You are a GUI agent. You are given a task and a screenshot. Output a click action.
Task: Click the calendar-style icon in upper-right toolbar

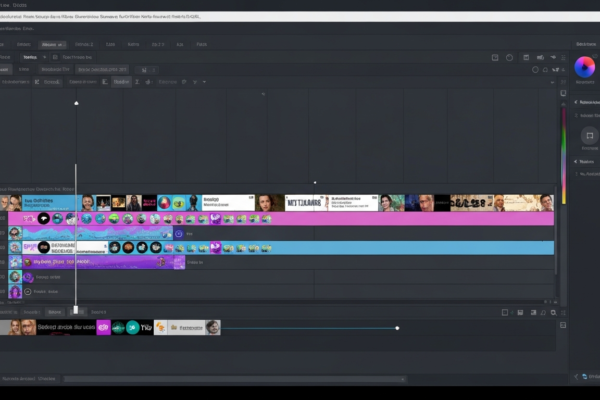tap(526, 57)
